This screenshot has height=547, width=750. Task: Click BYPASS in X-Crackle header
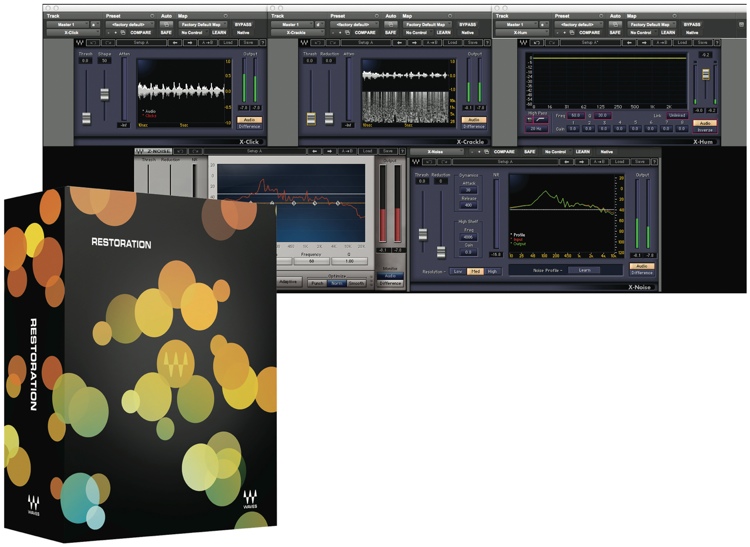pyautogui.click(x=467, y=24)
